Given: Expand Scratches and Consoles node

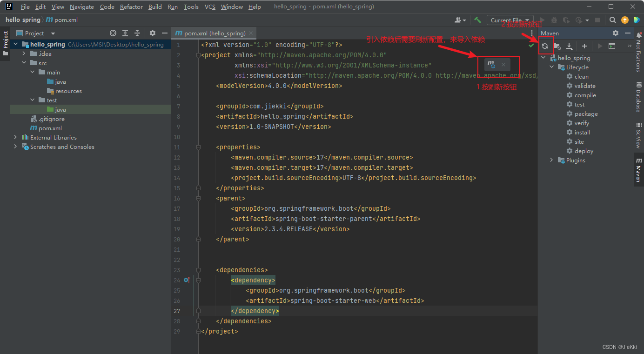Looking at the screenshot, I should [x=15, y=147].
